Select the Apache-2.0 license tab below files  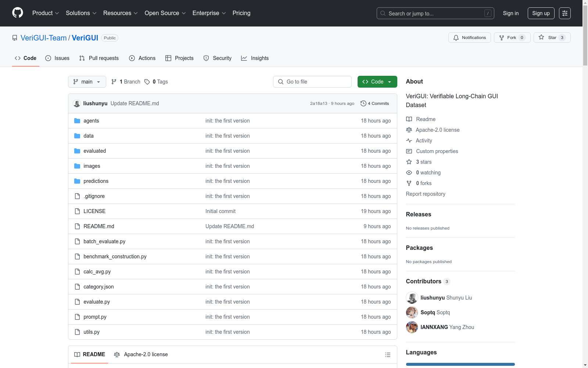coord(141,354)
